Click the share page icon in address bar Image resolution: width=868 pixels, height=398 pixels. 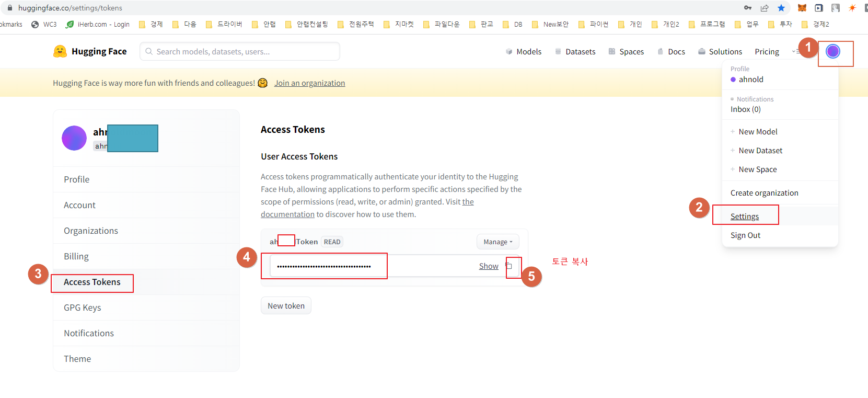[765, 8]
